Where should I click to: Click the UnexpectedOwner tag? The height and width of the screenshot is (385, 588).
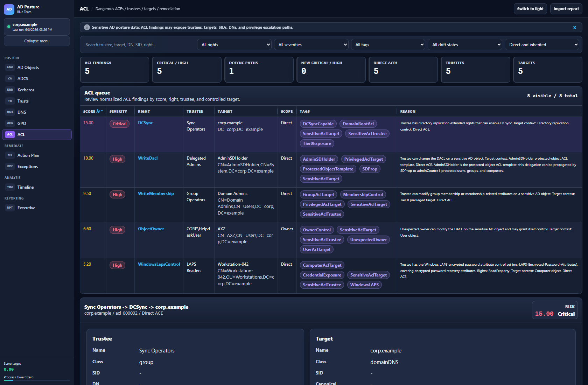369,240
